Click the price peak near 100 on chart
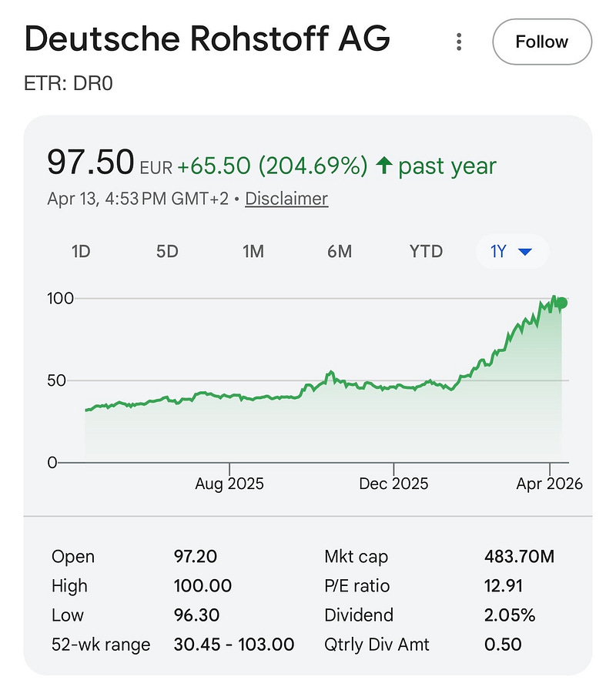The width and height of the screenshot is (616, 680). [x=554, y=297]
